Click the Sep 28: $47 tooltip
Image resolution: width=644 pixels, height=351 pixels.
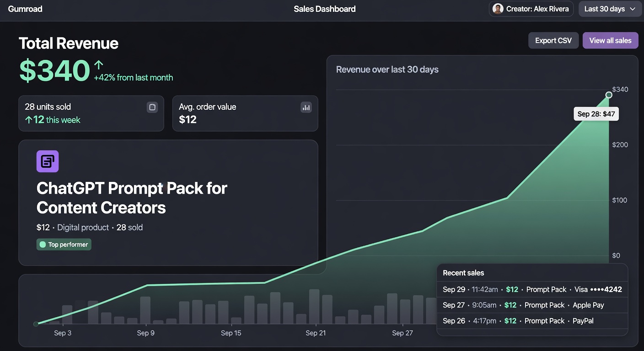(x=596, y=114)
